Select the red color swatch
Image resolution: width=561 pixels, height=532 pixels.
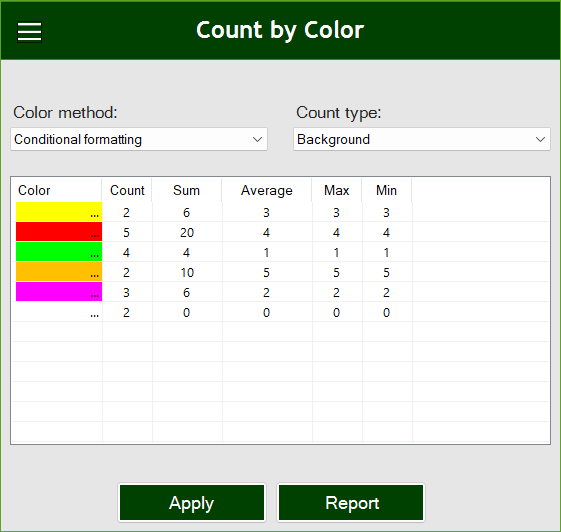click(59, 231)
